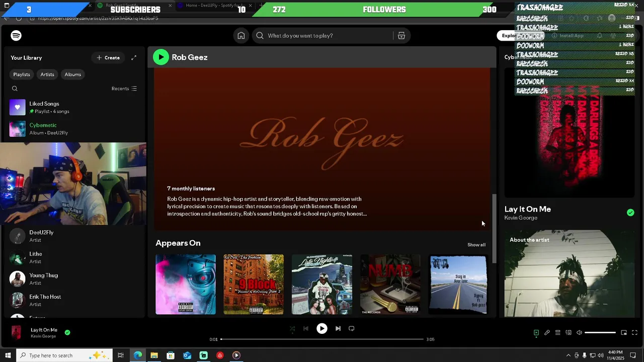Enter full screen player

click(x=634, y=333)
